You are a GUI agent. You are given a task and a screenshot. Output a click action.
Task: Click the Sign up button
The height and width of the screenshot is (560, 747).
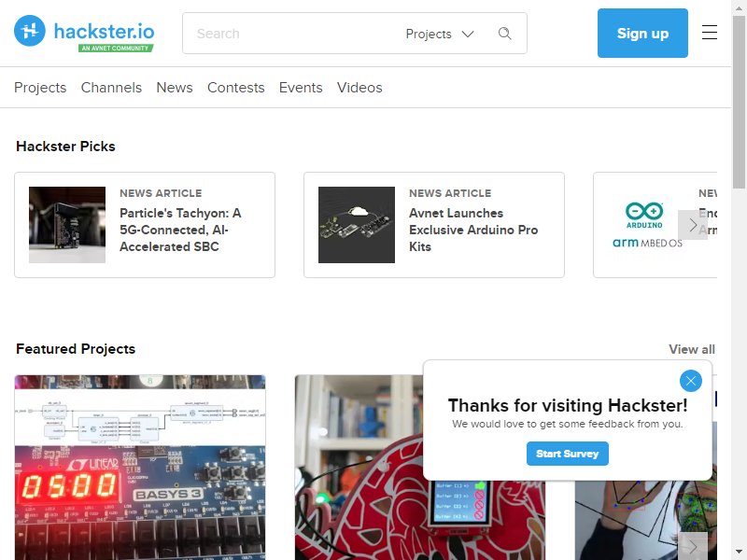(x=642, y=33)
